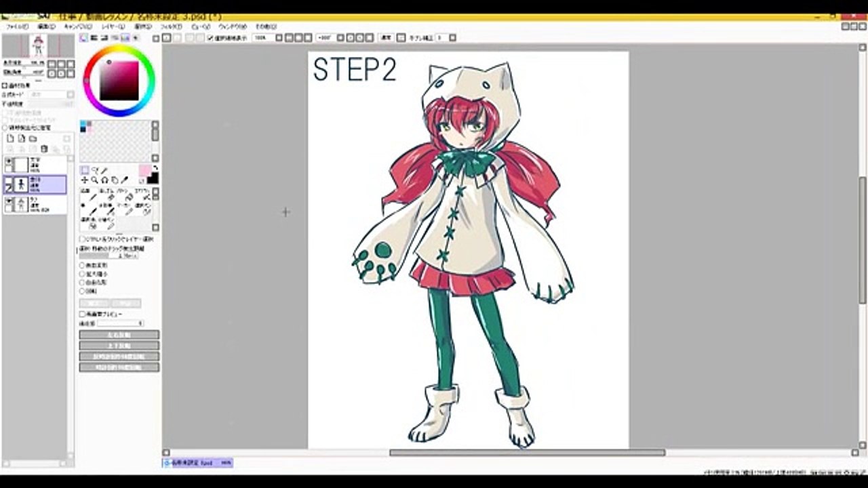Select the Move tool

[85, 180]
